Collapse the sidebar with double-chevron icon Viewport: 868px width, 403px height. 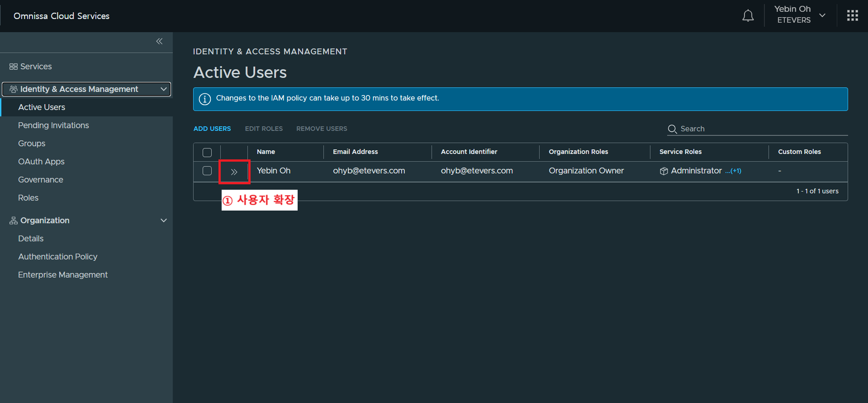(159, 41)
